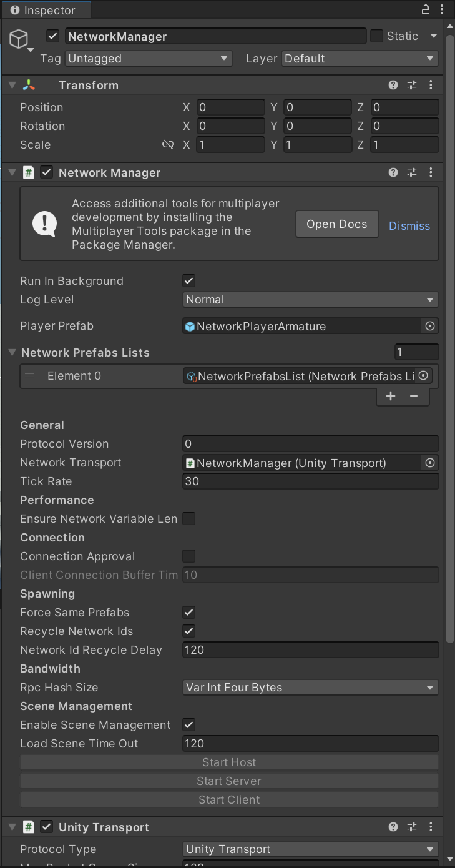Enable the Connection Approval checkbox
The width and height of the screenshot is (455, 868).
[188, 556]
